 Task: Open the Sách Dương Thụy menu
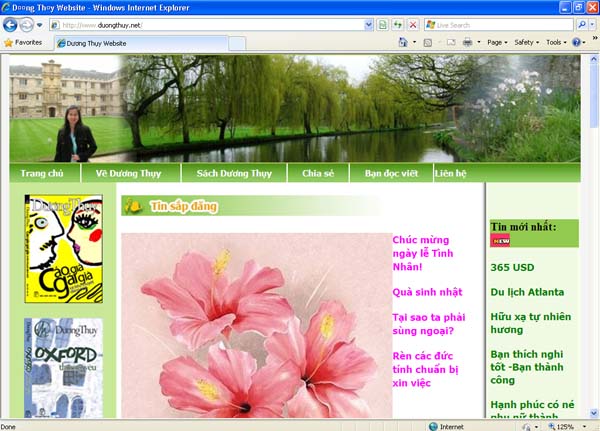tap(234, 173)
